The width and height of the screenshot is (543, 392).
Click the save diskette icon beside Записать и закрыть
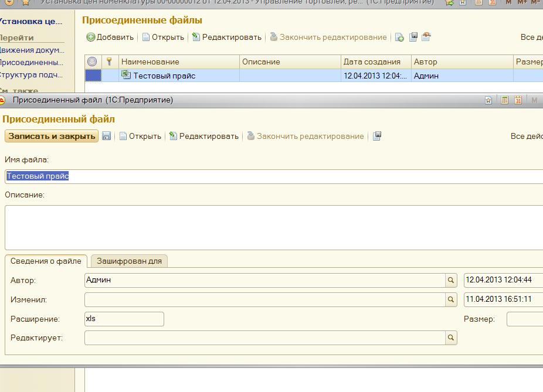tap(107, 136)
